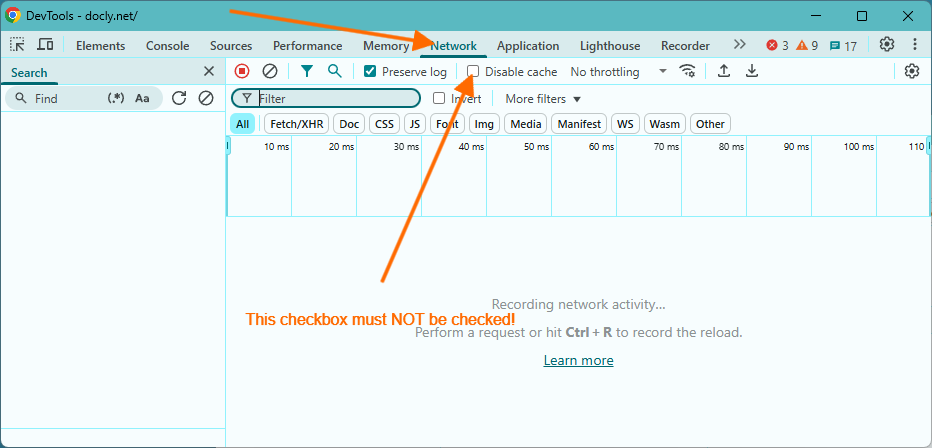This screenshot has width=932, height=448.
Task: Refresh search results in Search panel
Action: [x=179, y=98]
